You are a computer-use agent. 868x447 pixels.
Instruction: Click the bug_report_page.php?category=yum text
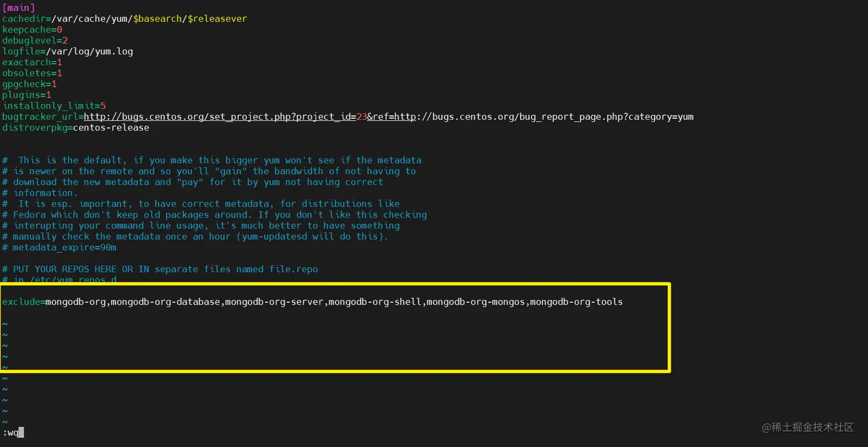tap(606, 117)
